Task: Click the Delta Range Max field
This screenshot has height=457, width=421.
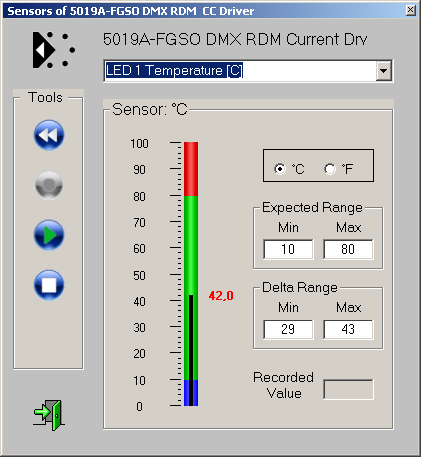Action: point(348,329)
